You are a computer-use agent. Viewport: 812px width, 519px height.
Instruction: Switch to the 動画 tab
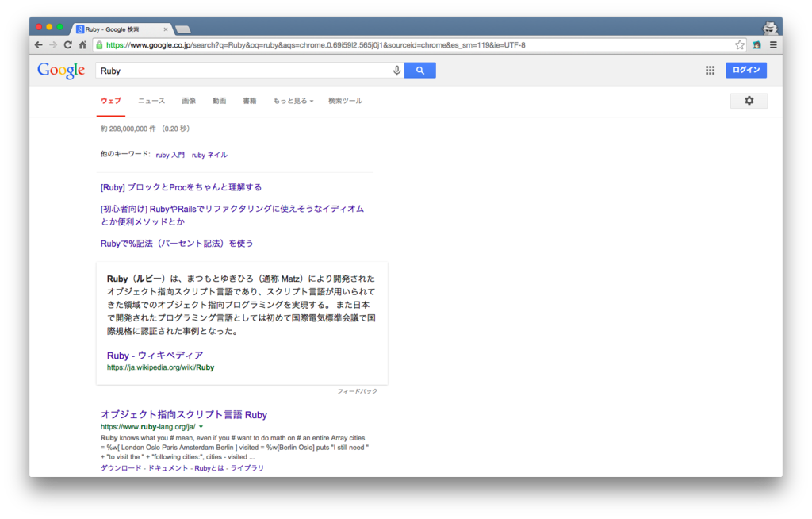click(x=219, y=101)
